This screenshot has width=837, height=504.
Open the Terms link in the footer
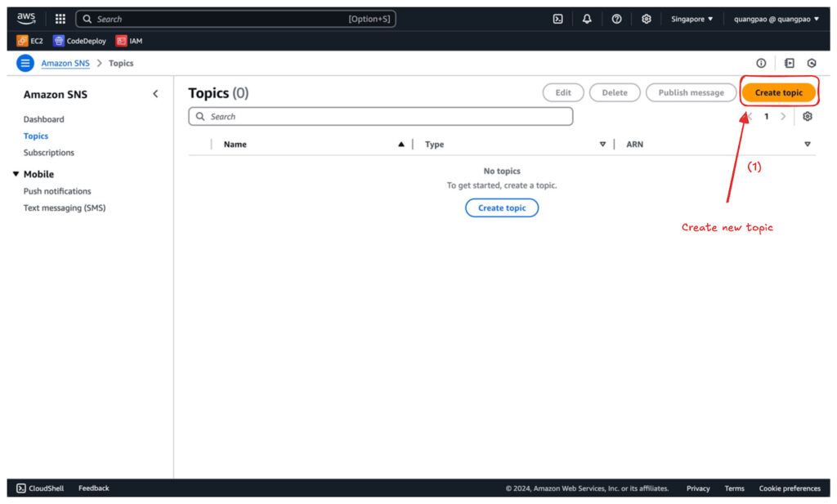[735, 488]
